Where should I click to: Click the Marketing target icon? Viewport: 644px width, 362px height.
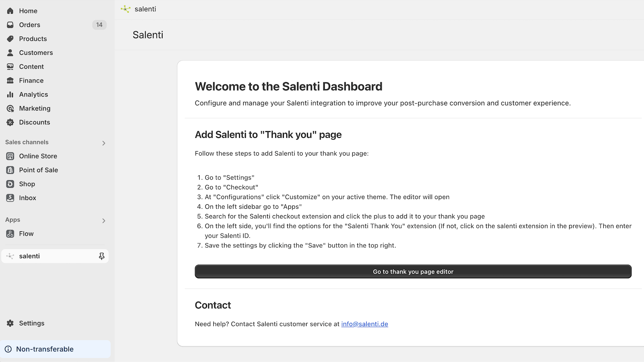pyautogui.click(x=10, y=109)
